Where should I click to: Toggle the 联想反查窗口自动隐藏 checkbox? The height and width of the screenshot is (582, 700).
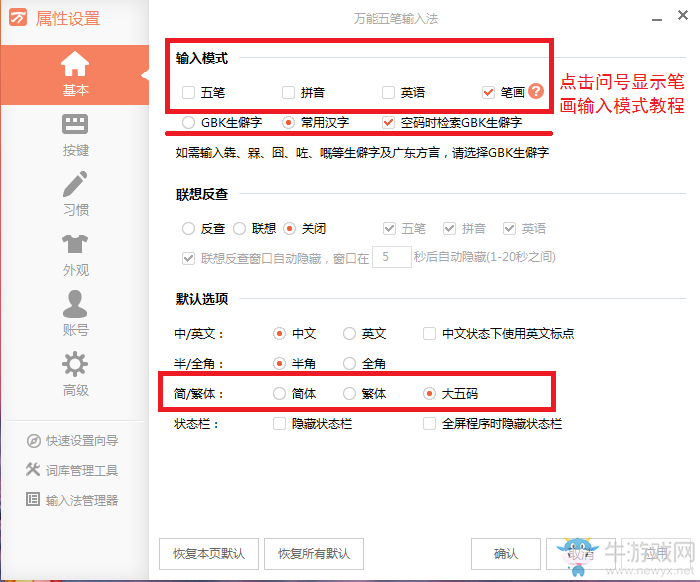(188, 258)
